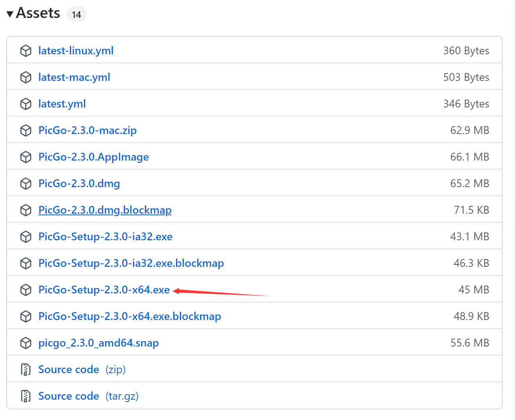Click the 48.9 KB size text
The image size is (516, 420).
click(471, 316)
